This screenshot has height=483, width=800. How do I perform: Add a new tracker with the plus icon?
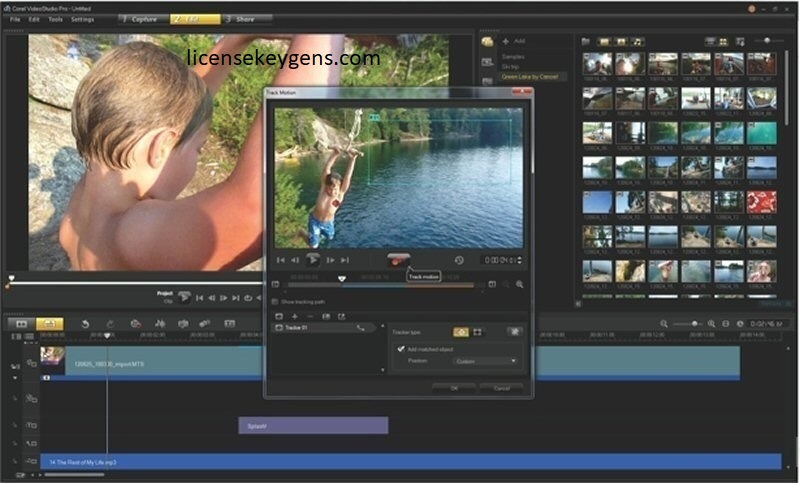[x=294, y=317]
